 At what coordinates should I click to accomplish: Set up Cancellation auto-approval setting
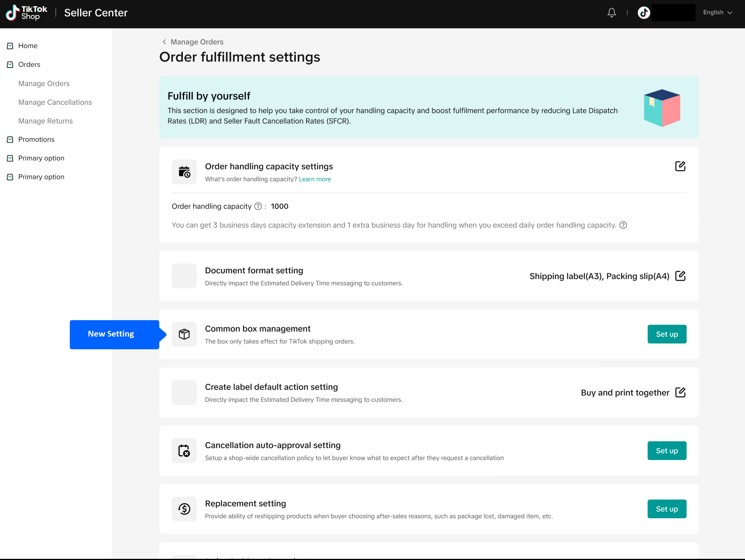[x=667, y=451]
